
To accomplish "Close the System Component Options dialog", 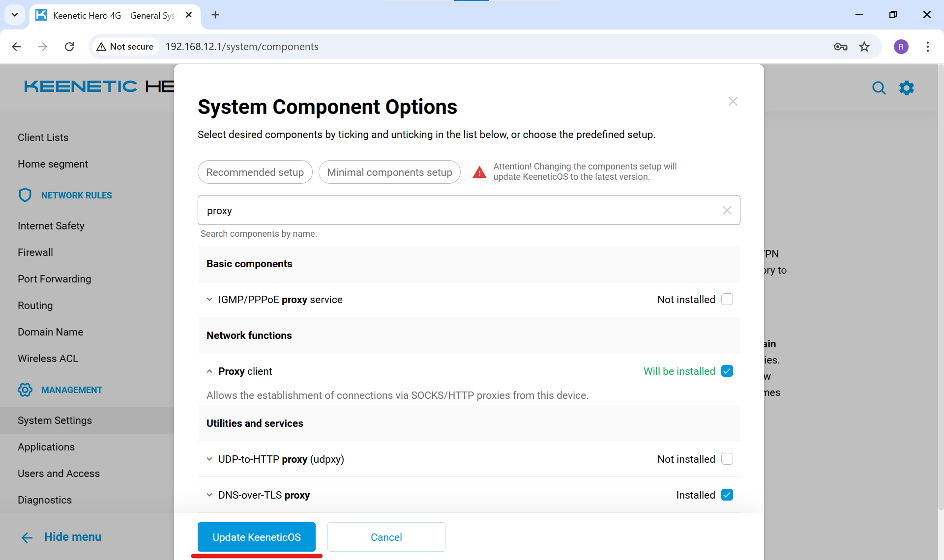I will [x=733, y=101].
